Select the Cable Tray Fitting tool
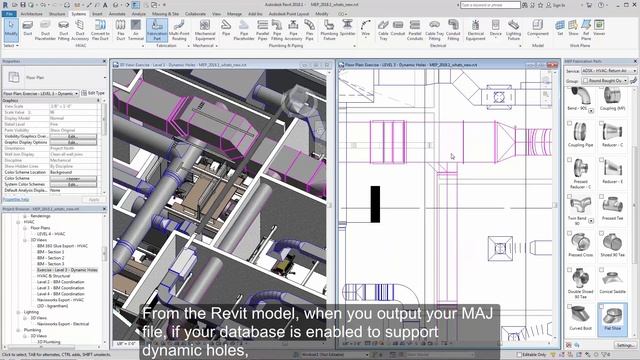The width and height of the screenshot is (640, 360). tap(434, 30)
